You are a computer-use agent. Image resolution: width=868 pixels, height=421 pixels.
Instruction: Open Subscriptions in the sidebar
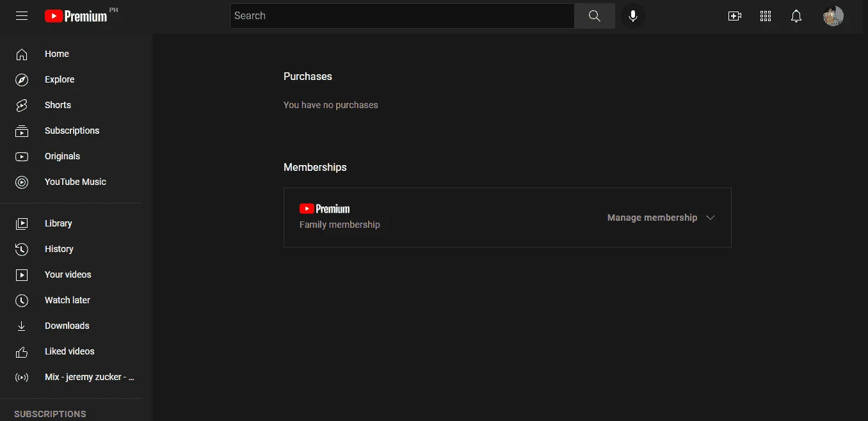point(71,131)
